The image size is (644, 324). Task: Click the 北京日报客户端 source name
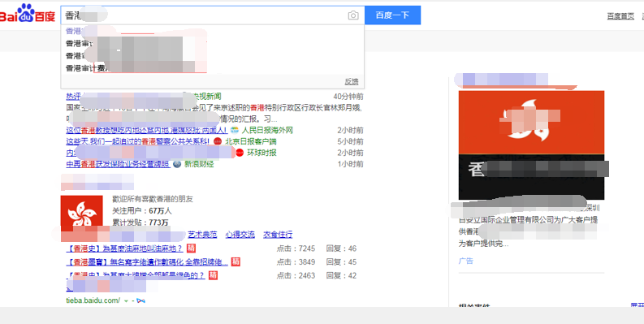point(251,141)
